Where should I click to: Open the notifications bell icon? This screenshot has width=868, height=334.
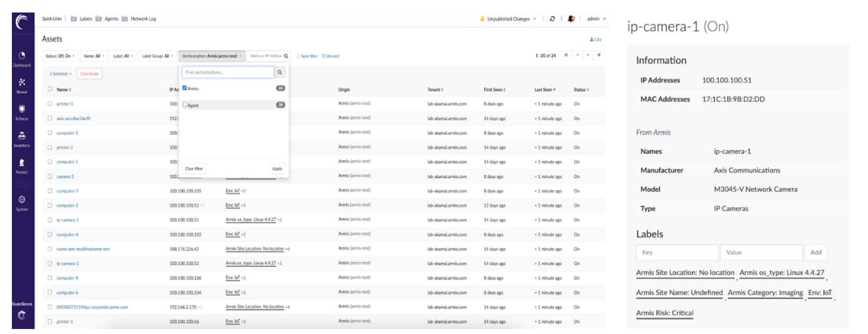(571, 19)
